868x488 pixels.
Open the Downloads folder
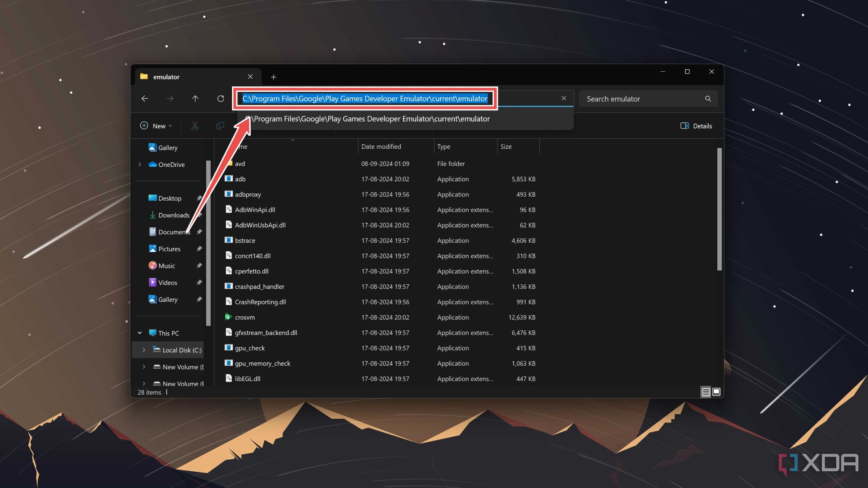pos(174,215)
